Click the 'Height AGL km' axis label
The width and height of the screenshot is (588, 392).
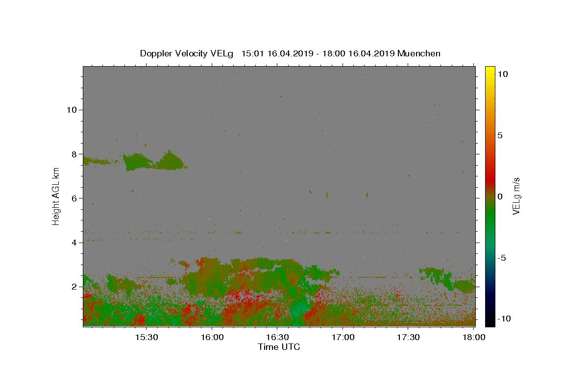point(56,196)
